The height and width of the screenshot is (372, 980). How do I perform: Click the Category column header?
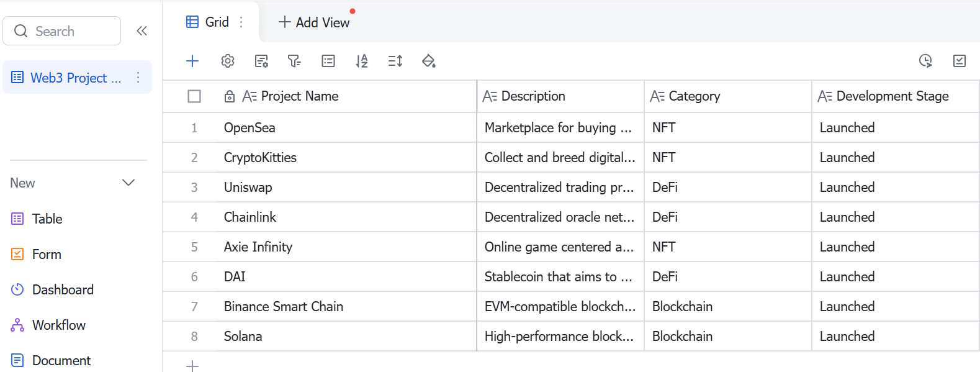[728, 96]
